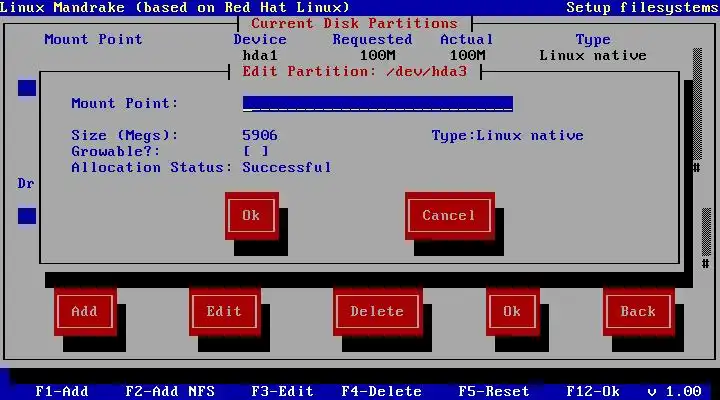720x400 pixels.
Task: Click the Setup filesystems header text
Action: (642, 7)
